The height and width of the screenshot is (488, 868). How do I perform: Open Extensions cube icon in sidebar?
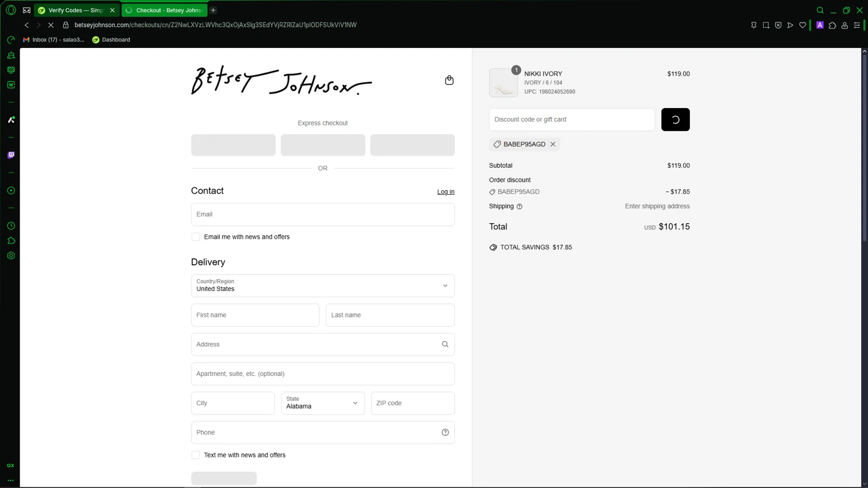[x=11, y=241]
